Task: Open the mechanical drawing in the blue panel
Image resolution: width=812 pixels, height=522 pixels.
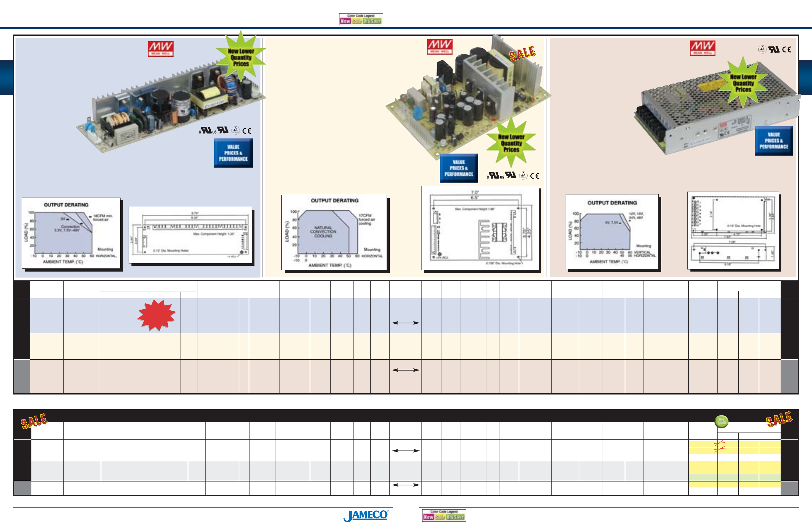Action: point(191,236)
